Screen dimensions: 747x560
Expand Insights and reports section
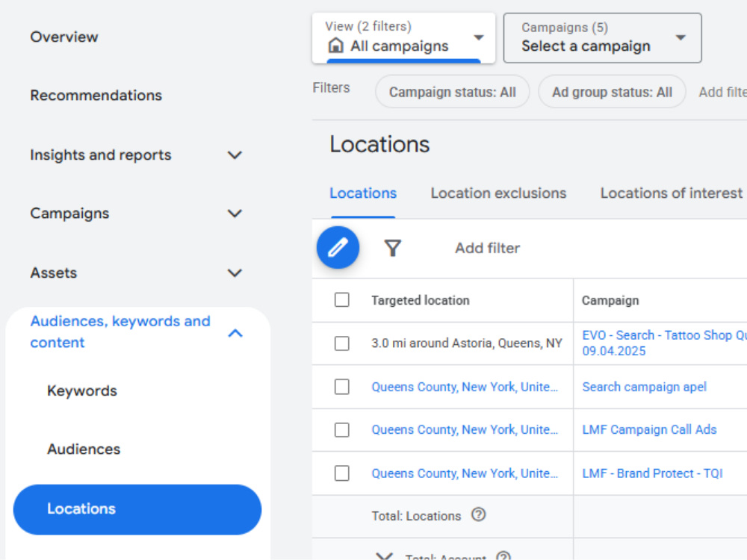[x=137, y=155]
